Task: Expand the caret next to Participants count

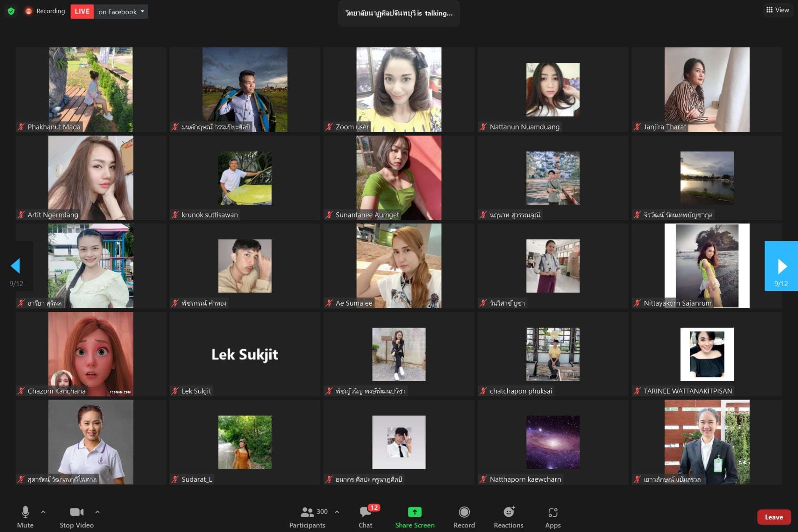Action: pyautogui.click(x=337, y=512)
